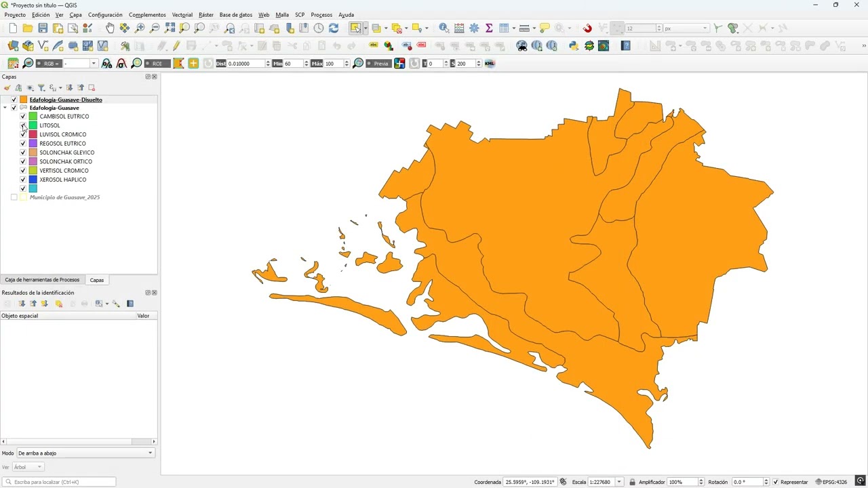Open the px units dropdown

coord(686,28)
